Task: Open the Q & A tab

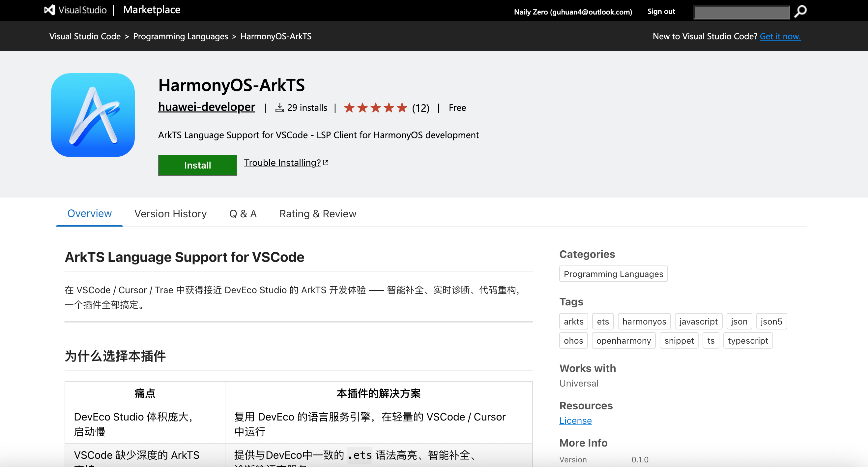Action: [243, 214]
